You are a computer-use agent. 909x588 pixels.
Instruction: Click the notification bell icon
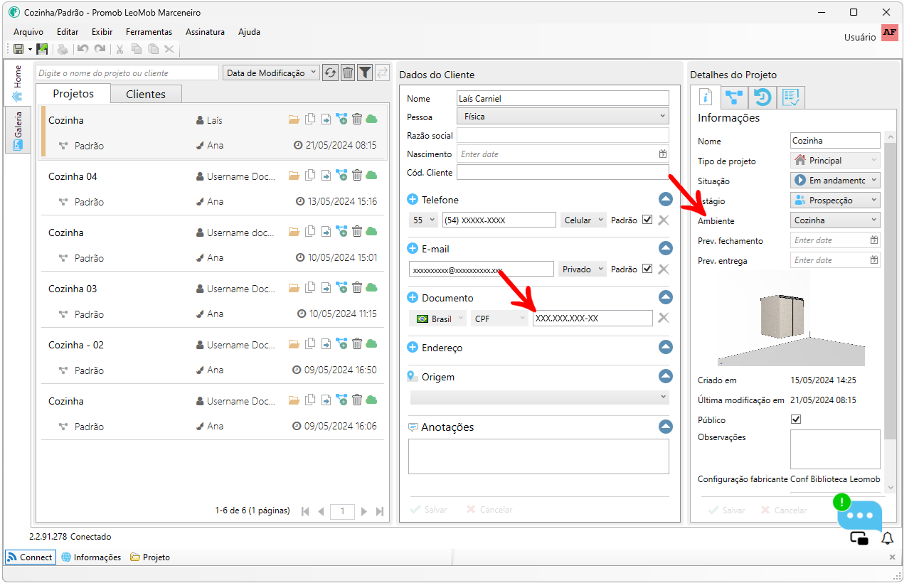tap(887, 538)
